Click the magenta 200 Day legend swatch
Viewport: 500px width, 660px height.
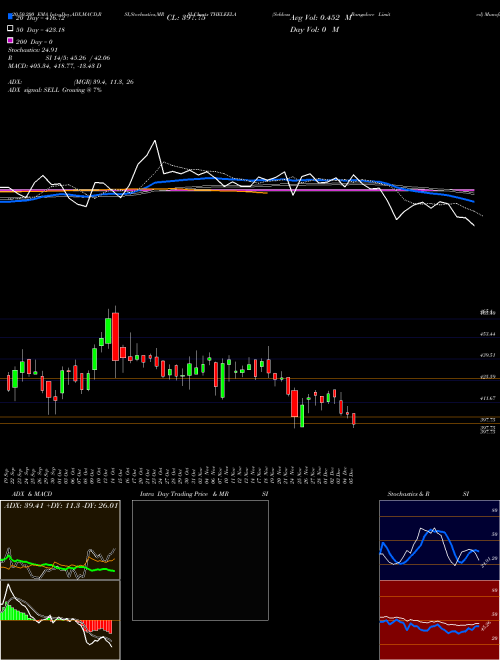click(11, 40)
